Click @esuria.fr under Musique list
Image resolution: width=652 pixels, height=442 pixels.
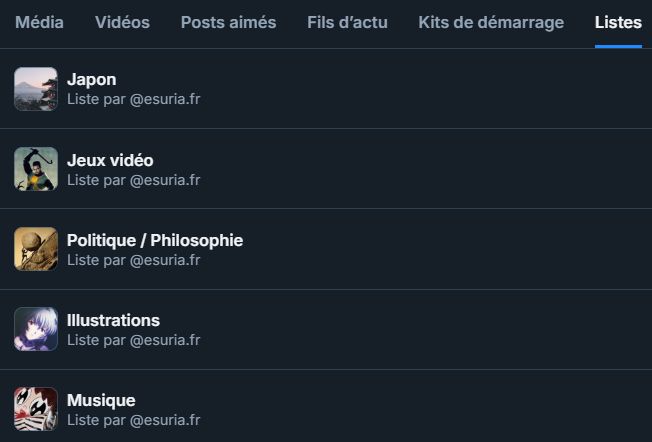165,420
